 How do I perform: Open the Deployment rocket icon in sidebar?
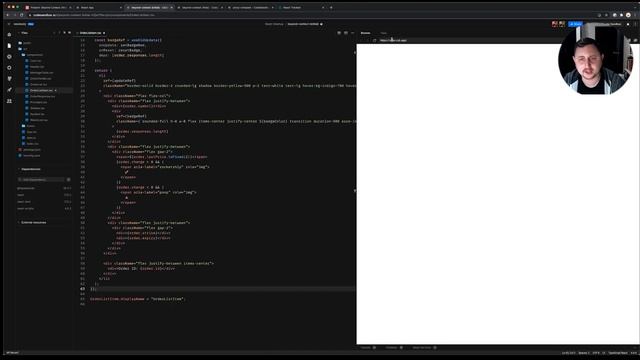[9, 90]
